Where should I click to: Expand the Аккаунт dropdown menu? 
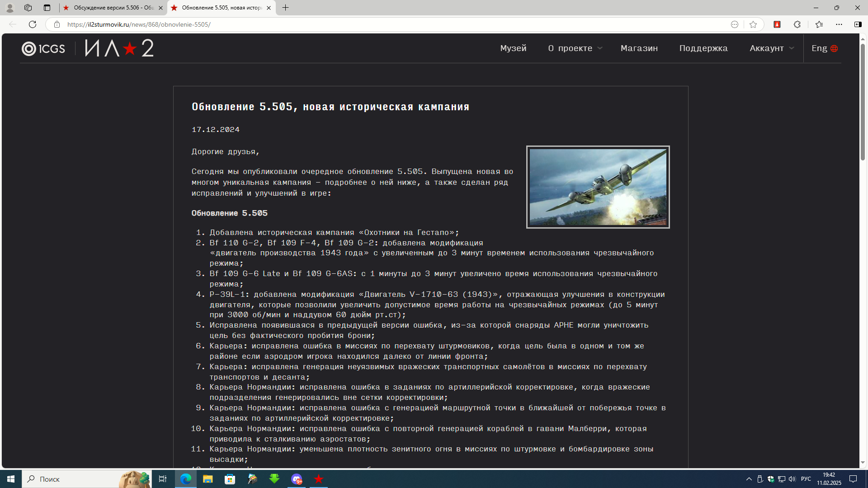[x=772, y=48]
